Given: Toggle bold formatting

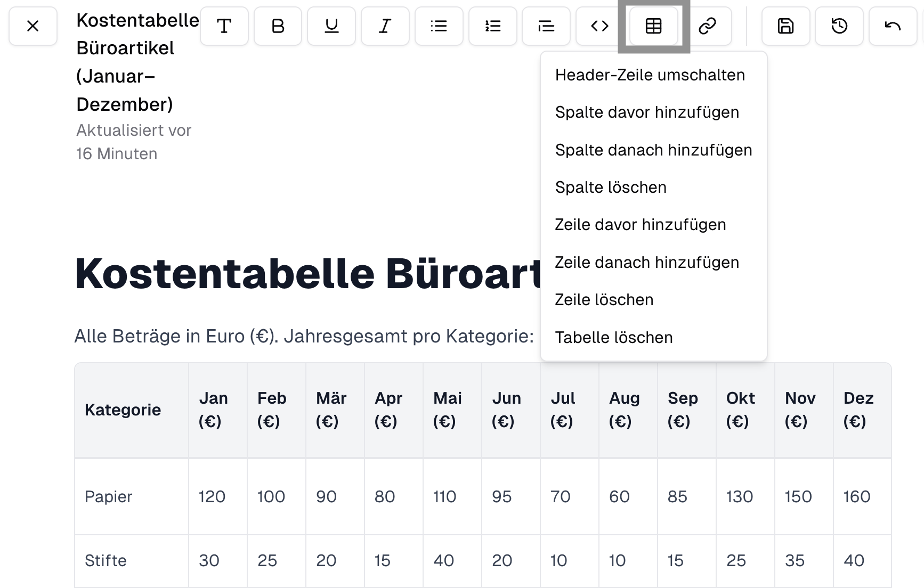Looking at the screenshot, I should pos(278,26).
